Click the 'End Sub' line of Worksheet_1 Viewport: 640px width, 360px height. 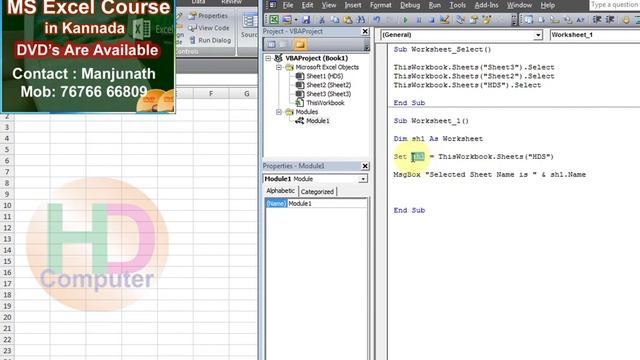(x=409, y=211)
